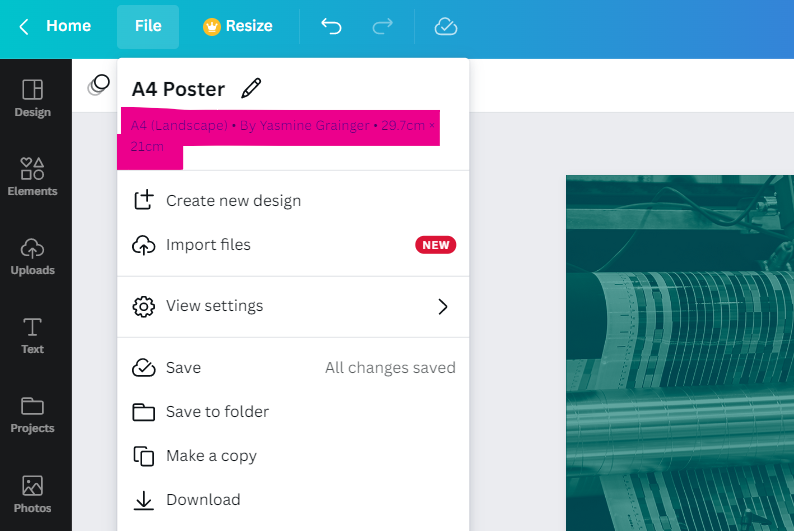
Task: Open the Photos panel
Action: 32,494
